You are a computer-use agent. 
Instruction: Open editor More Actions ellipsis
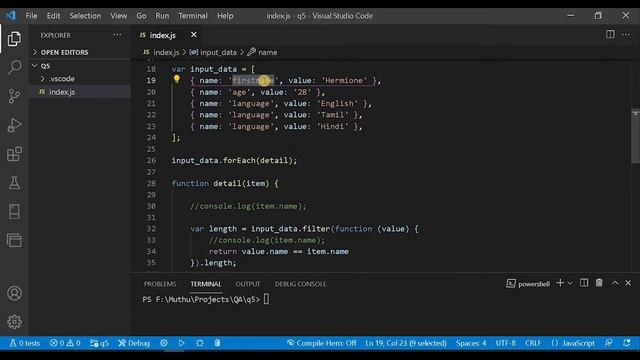(626, 35)
